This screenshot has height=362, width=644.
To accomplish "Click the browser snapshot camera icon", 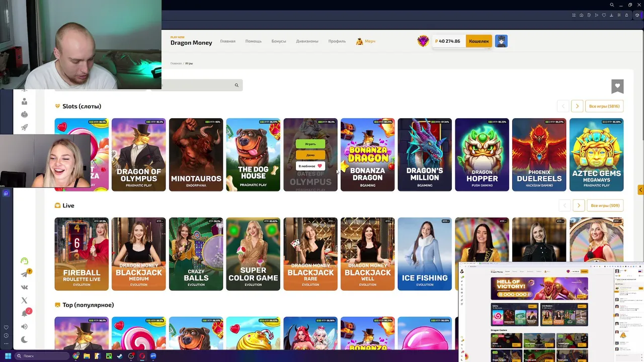I will (581, 15).
